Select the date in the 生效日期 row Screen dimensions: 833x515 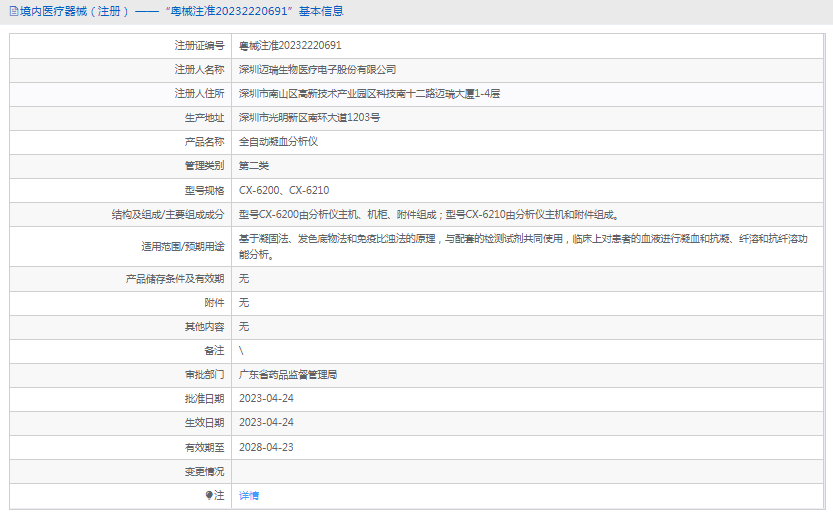coord(266,423)
